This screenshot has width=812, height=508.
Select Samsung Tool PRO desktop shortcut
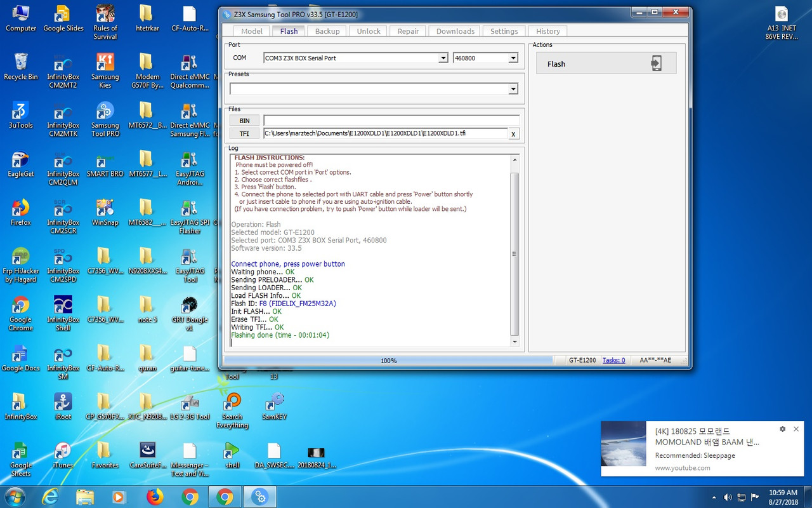click(x=105, y=119)
